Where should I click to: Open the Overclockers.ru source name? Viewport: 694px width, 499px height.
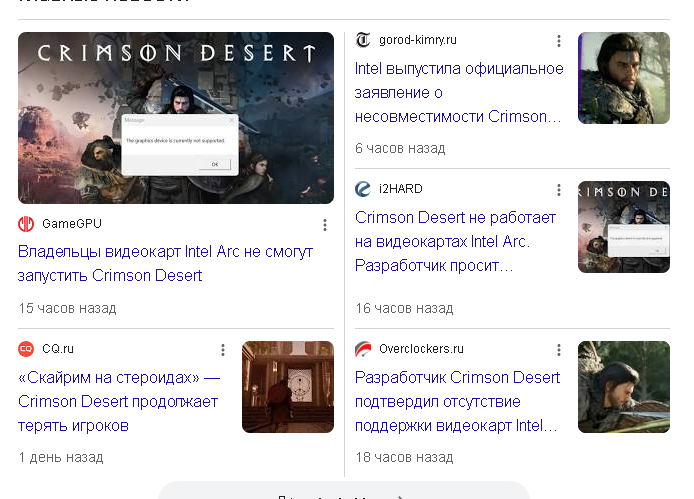click(x=421, y=349)
